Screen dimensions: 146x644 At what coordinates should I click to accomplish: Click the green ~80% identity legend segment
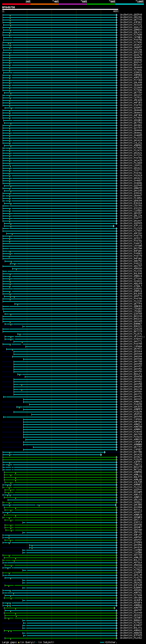pos(101,4)
